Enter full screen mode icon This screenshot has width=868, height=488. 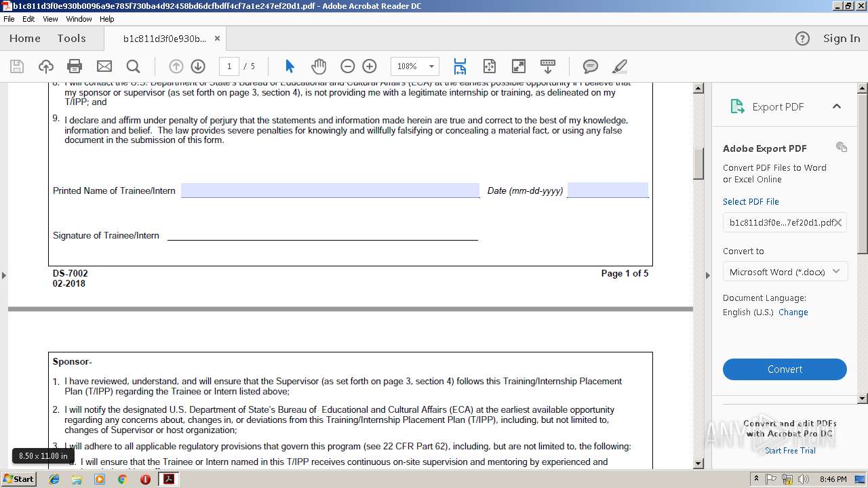519,66
